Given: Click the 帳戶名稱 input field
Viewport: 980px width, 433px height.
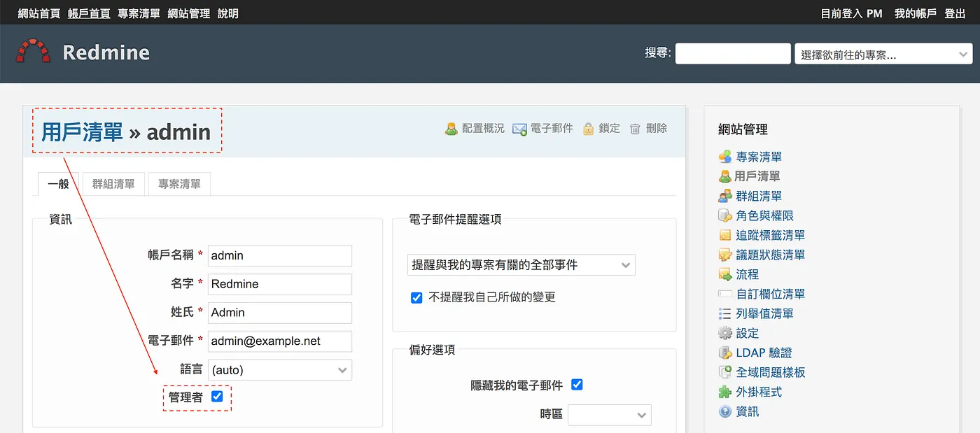Looking at the screenshot, I should [x=280, y=256].
